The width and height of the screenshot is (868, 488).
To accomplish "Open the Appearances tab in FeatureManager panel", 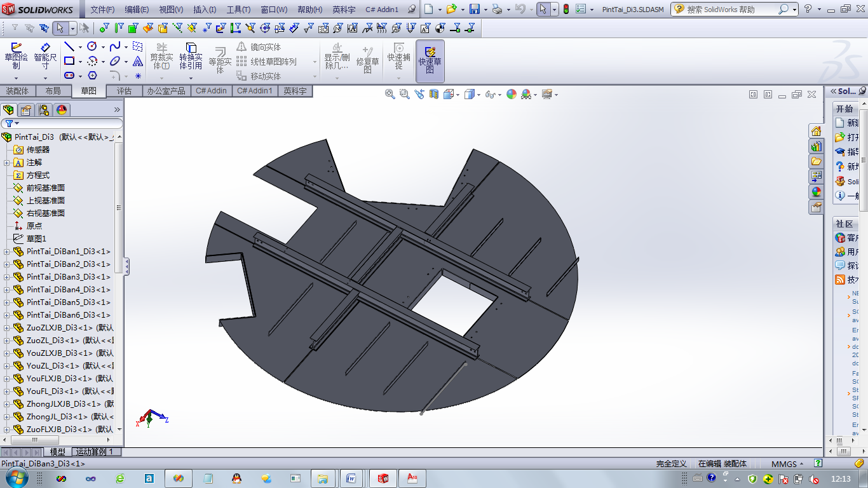I will tap(62, 110).
